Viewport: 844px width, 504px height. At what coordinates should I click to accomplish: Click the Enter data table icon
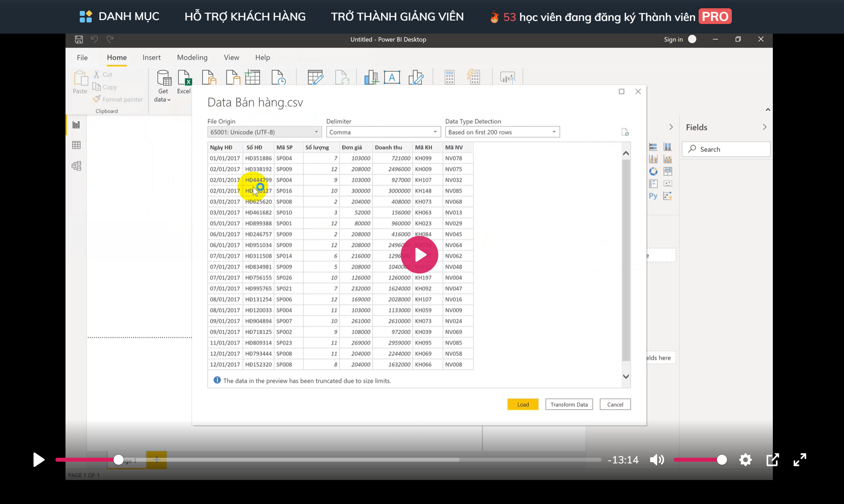pyautogui.click(x=252, y=77)
